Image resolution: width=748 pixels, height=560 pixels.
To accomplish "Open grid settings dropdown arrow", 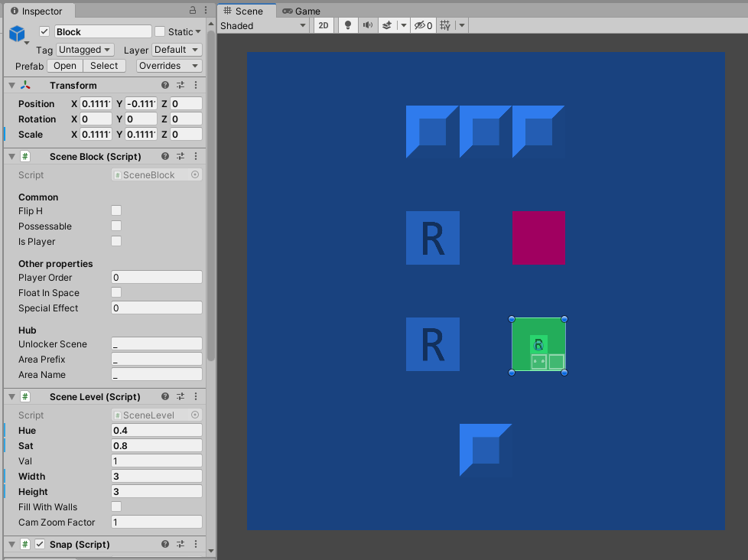I will (x=462, y=25).
